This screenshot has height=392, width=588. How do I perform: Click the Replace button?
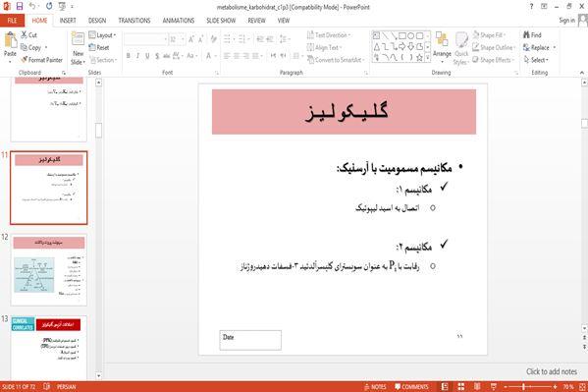click(x=540, y=48)
